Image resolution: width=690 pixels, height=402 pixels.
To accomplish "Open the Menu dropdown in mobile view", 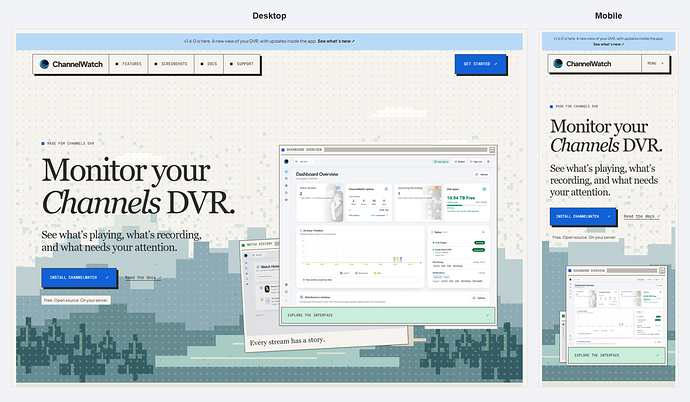I will point(656,64).
